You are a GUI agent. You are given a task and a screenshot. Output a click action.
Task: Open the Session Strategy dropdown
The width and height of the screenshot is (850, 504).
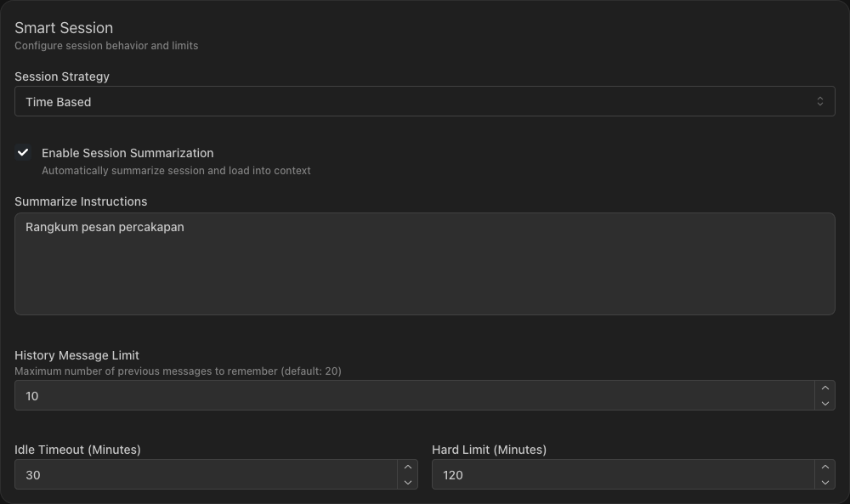tap(423, 101)
